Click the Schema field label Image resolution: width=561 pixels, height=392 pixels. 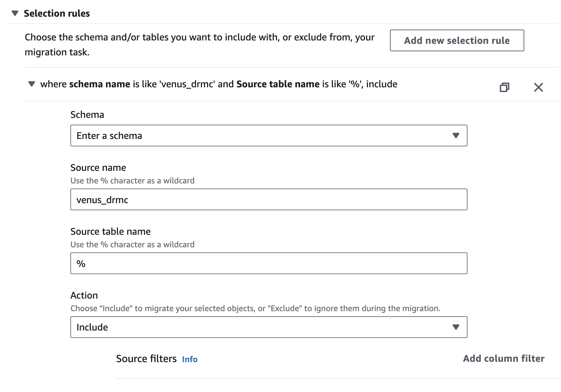click(x=87, y=114)
